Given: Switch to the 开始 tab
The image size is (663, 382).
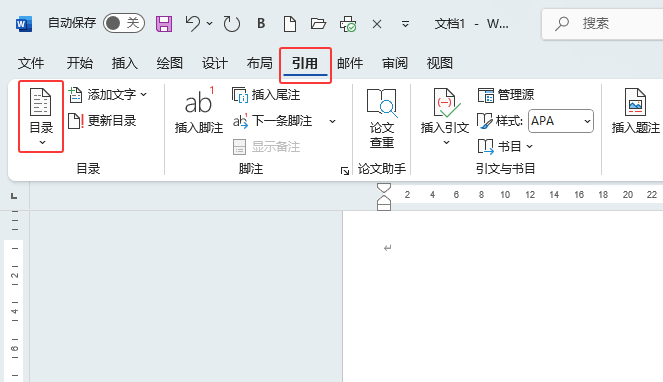Looking at the screenshot, I should [x=79, y=63].
